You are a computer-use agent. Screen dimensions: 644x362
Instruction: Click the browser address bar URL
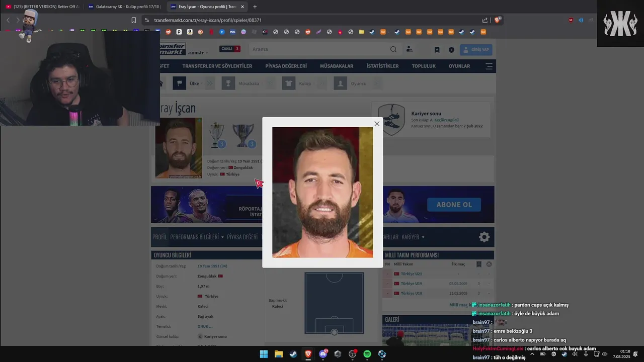click(x=208, y=20)
